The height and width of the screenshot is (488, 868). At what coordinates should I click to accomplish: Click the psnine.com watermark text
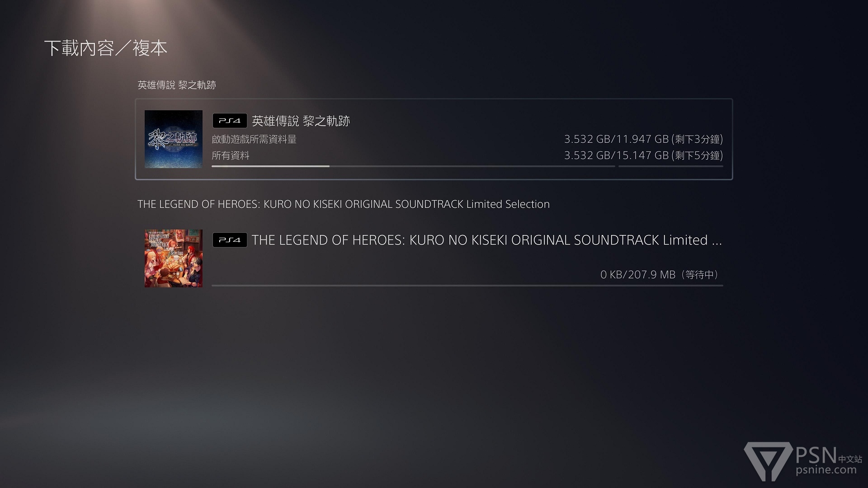[x=826, y=470]
